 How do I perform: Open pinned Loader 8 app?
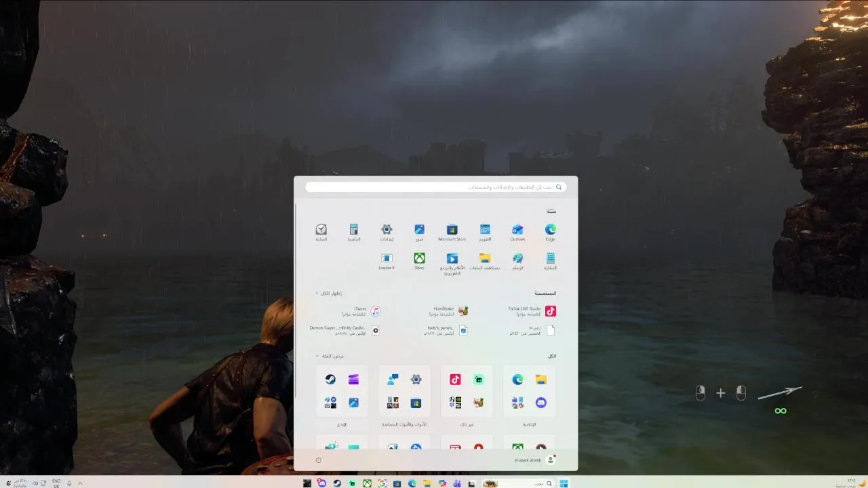click(x=387, y=262)
